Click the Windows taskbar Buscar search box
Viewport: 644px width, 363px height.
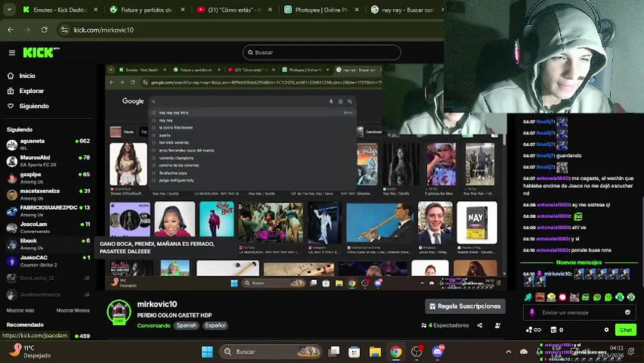(271, 351)
